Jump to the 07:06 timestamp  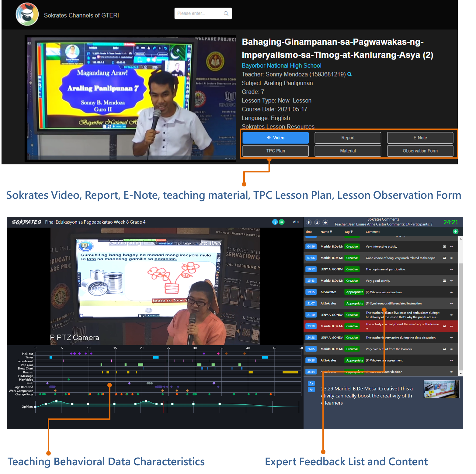pos(311,258)
